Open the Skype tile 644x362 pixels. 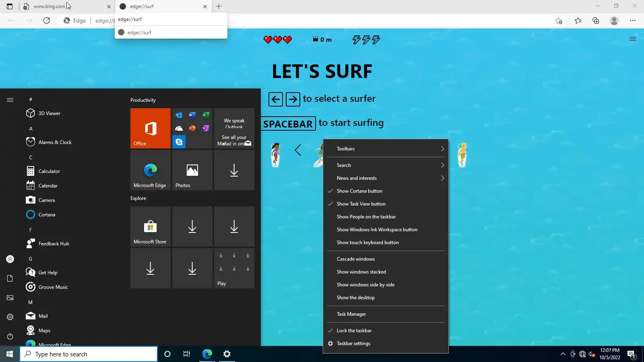pyautogui.click(x=179, y=142)
